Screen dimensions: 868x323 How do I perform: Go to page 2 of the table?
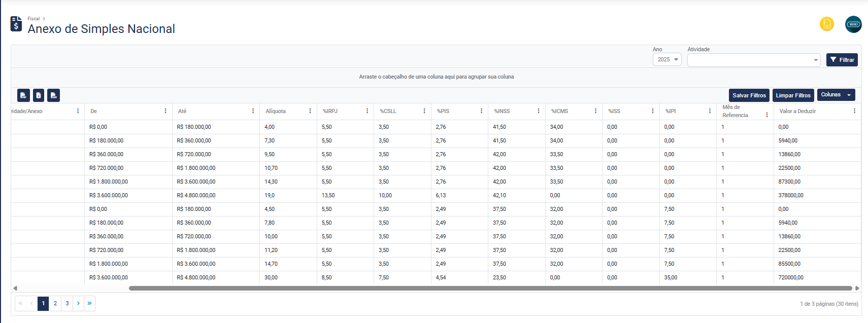55,303
